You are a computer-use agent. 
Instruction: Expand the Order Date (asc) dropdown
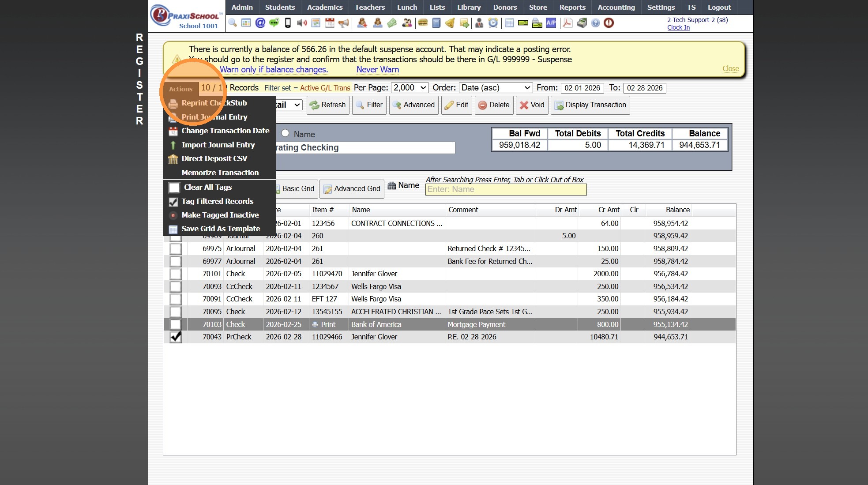point(496,88)
